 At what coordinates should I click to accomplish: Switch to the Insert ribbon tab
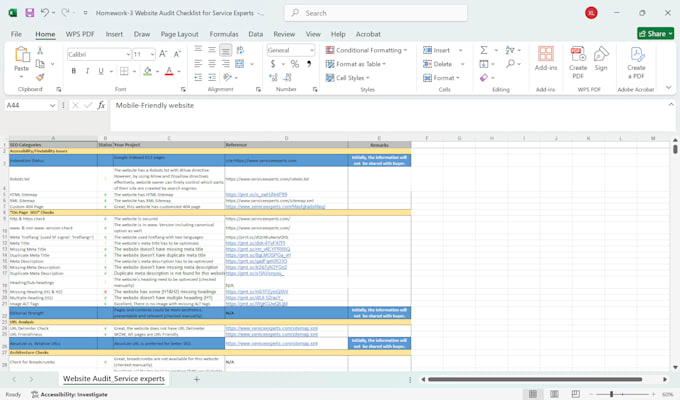[x=114, y=34]
